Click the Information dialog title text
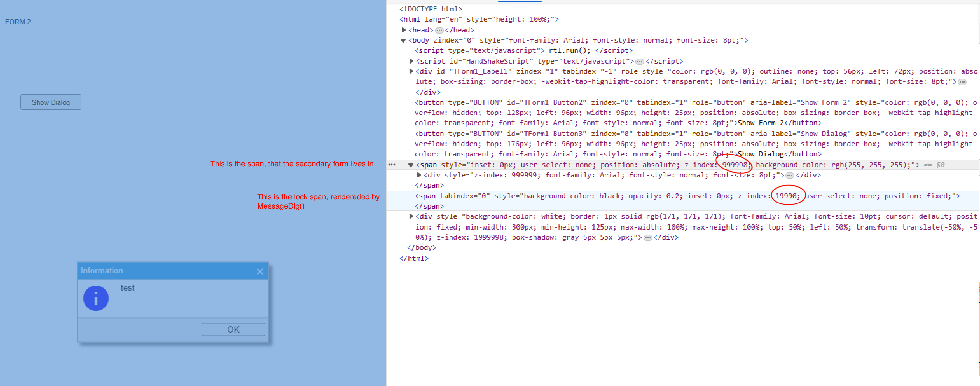This screenshot has height=386, width=980. point(101,270)
